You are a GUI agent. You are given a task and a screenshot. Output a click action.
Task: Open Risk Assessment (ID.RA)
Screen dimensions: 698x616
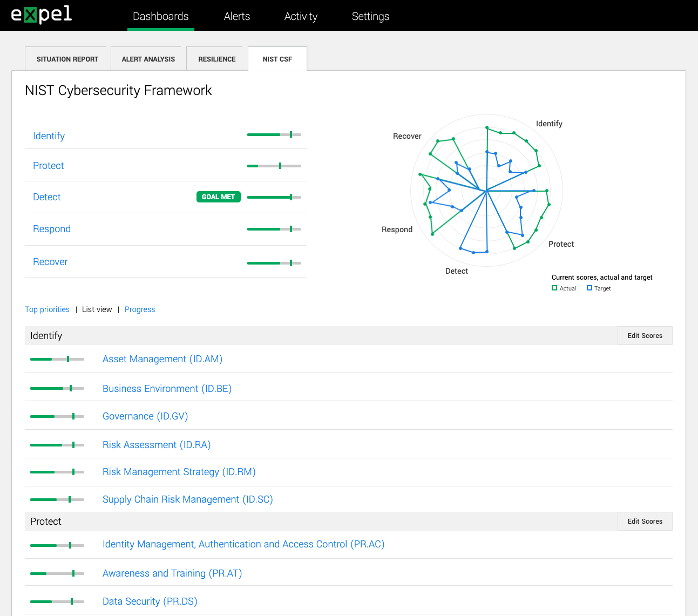point(157,445)
